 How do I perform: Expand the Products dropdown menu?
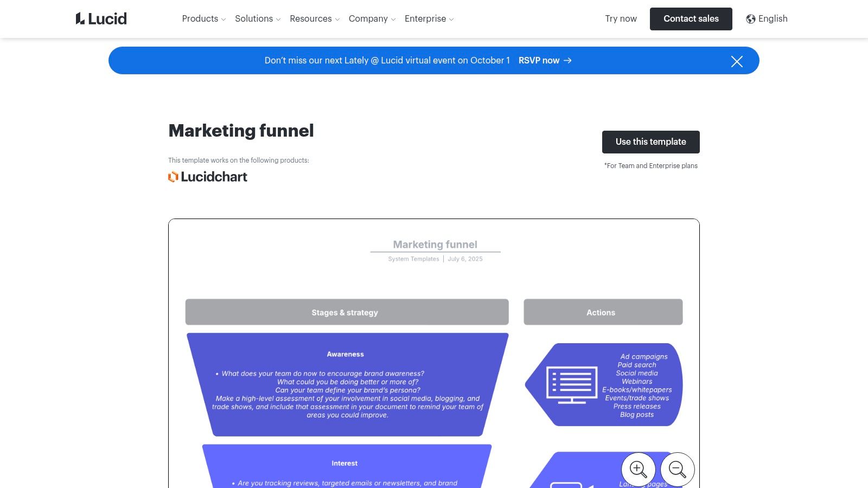coord(203,18)
